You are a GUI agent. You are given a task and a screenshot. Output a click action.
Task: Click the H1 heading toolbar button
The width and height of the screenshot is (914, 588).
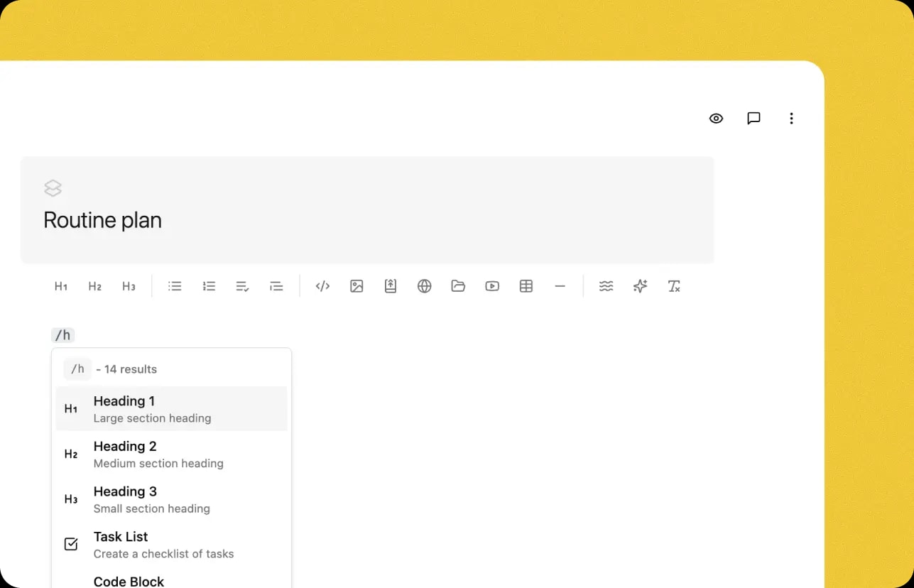click(x=61, y=286)
